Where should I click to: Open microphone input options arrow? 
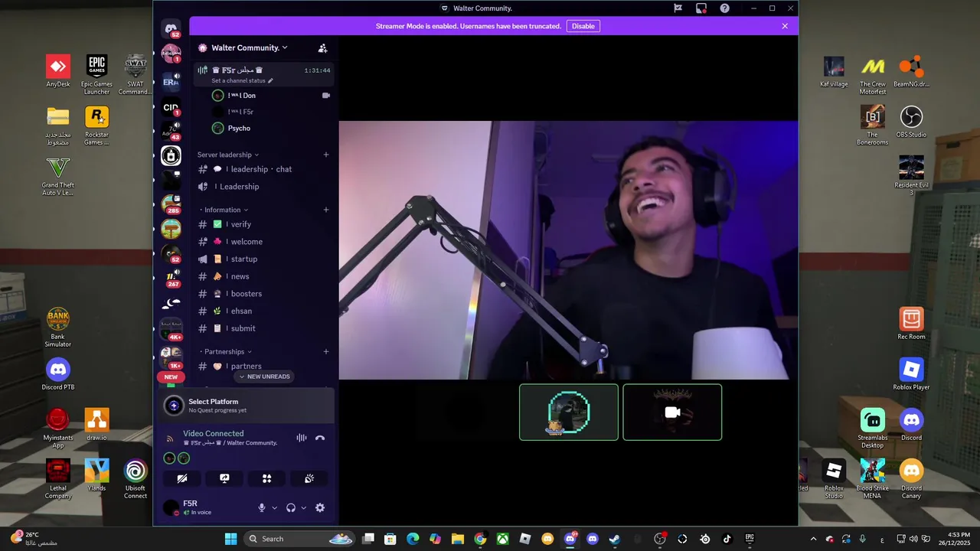click(x=275, y=507)
